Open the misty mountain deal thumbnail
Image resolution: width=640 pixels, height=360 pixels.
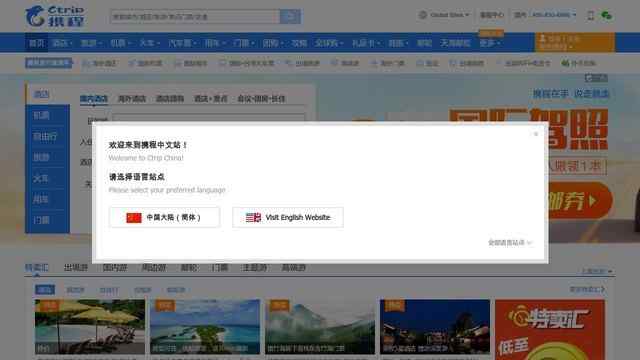pyautogui.click(x=320, y=327)
